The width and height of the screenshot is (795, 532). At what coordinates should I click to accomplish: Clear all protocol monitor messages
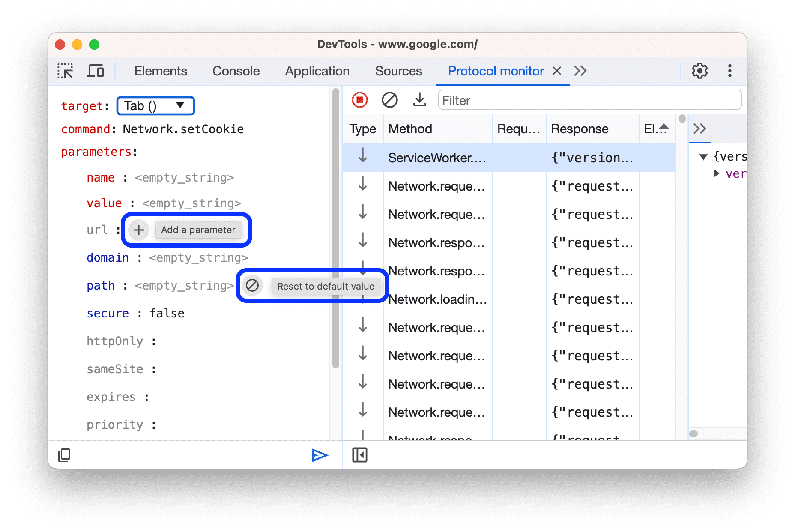pyautogui.click(x=389, y=100)
